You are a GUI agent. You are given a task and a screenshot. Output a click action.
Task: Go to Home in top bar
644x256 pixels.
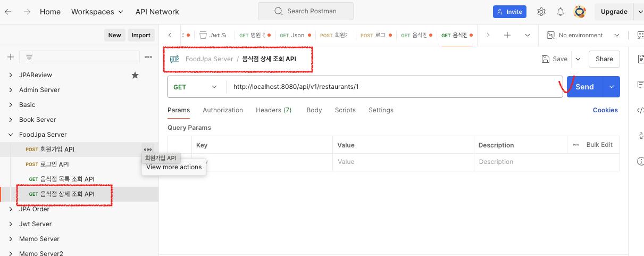pyautogui.click(x=50, y=11)
